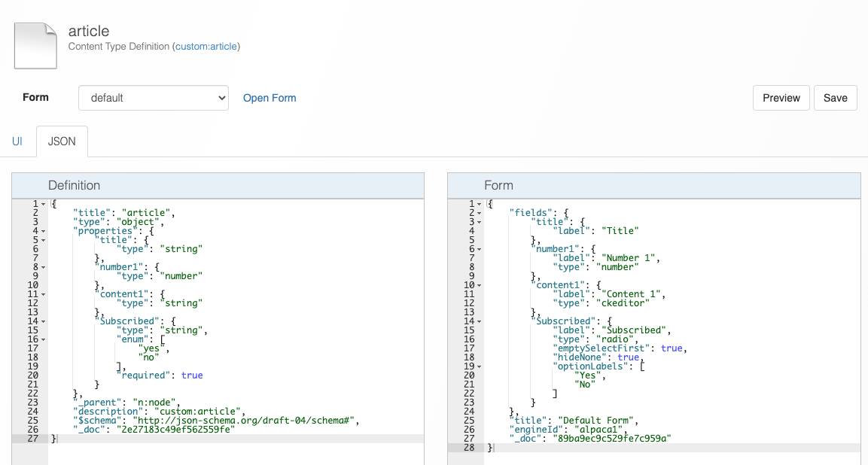Click "number" type value in Definition line 9
868x465 pixels.
coord(181,276)
